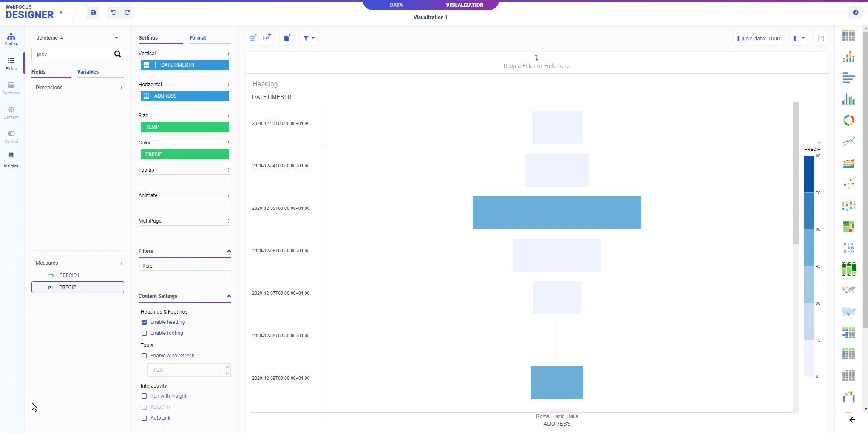
Task: Choose the treemap chart type
Action: click(x=849, y=226)
